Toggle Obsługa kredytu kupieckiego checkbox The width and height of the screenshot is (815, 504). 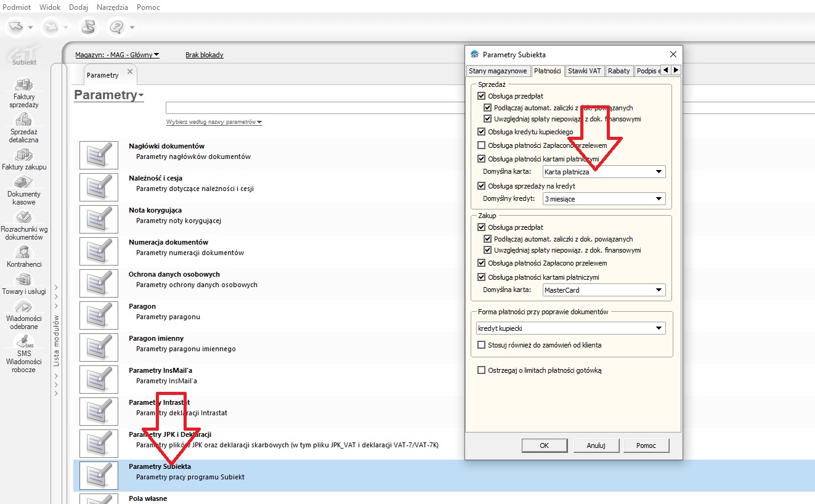pos(482,132)
